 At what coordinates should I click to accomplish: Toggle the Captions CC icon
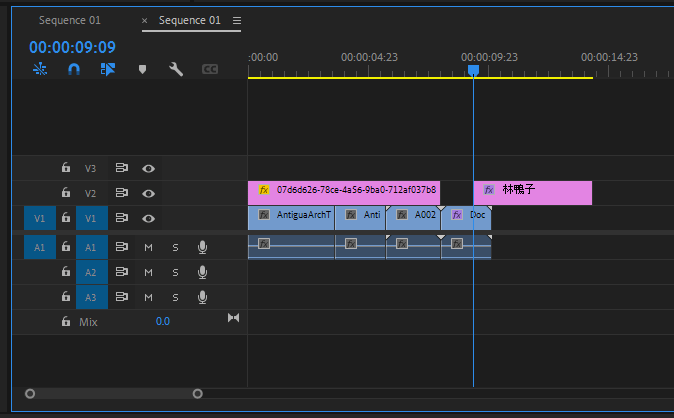pyautogui.click(x=210, y=69)
